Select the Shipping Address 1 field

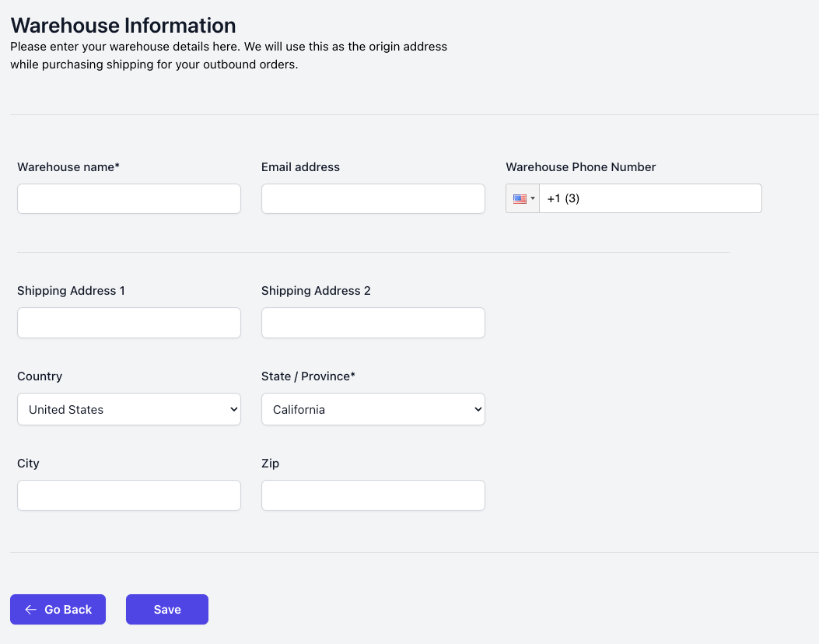click(x=129, y=323)
